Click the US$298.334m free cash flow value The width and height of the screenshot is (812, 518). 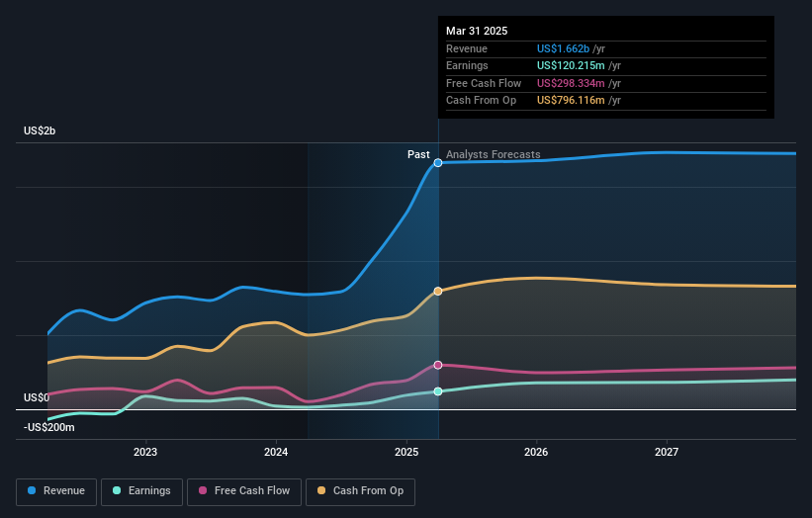click(571, 83)
